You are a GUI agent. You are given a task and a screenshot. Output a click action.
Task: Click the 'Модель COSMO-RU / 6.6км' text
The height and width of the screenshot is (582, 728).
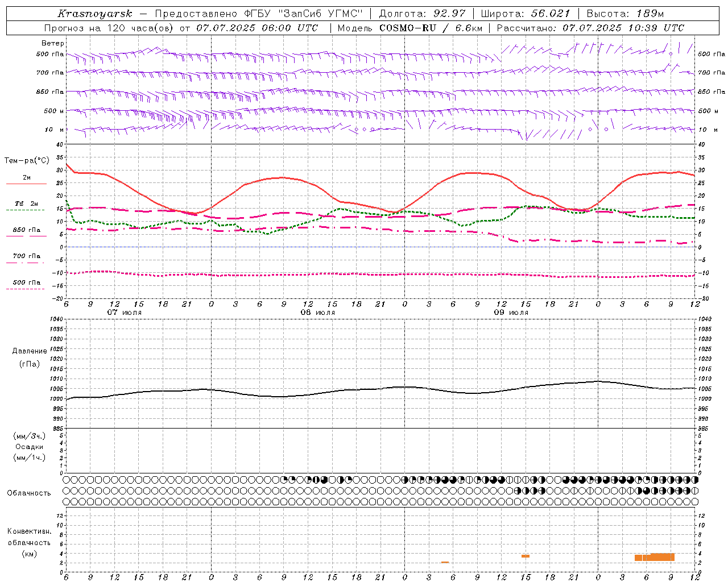[409, 28]
